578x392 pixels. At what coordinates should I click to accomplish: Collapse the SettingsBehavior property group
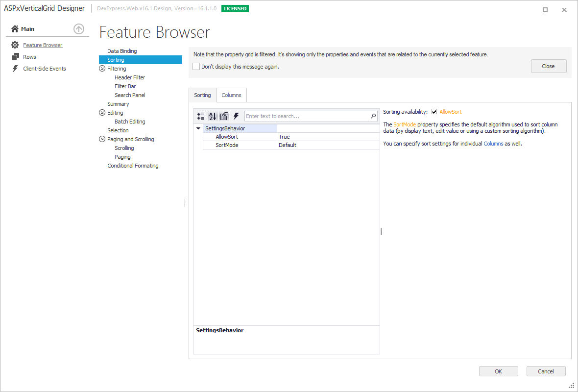coord(198,128)
